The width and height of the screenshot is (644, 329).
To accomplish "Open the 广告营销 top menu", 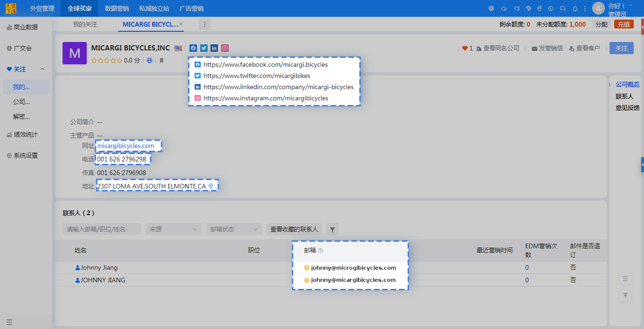I will point(191,8).
